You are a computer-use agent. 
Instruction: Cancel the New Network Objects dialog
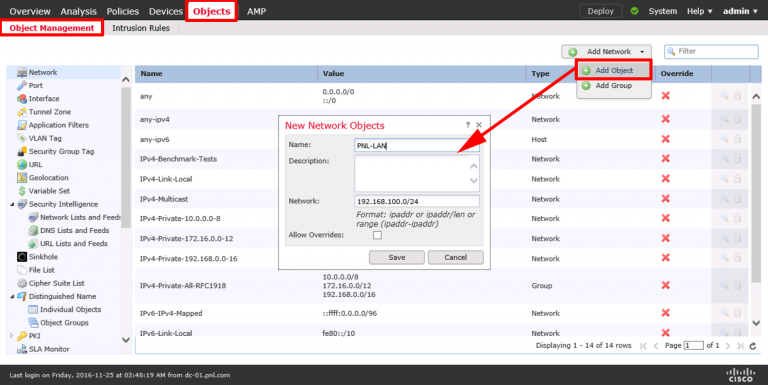(456, 257)
